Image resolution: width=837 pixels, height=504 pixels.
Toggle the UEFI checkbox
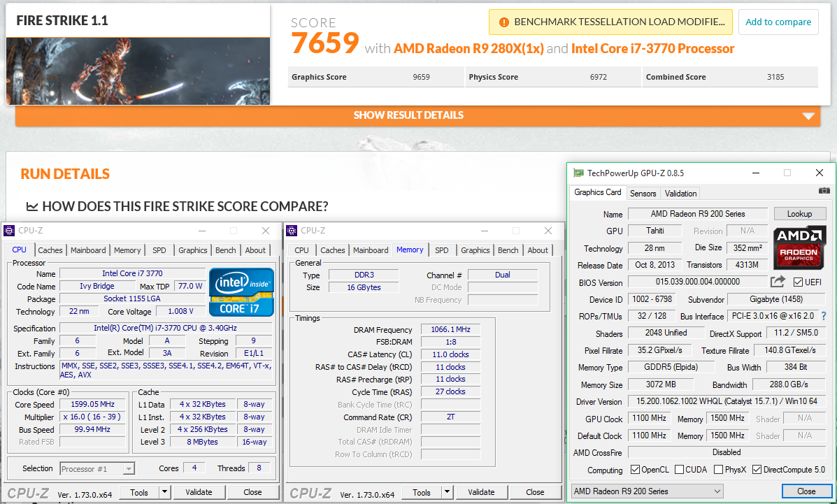pyautogui.click(x=799, y=282)
